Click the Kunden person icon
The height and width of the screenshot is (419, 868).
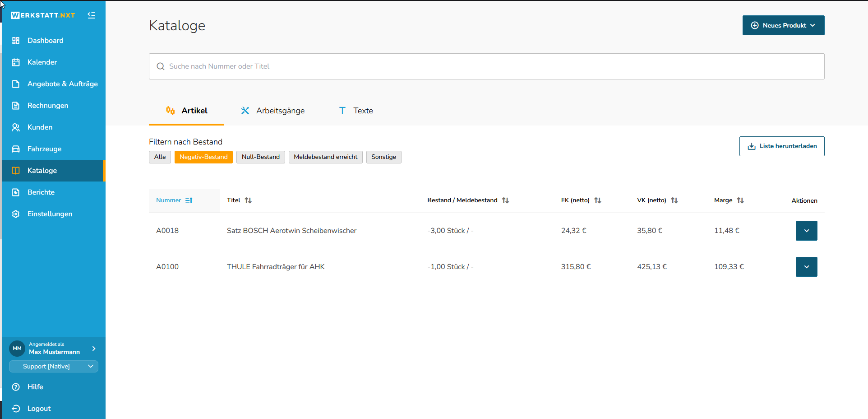click(x=16, y=127)
